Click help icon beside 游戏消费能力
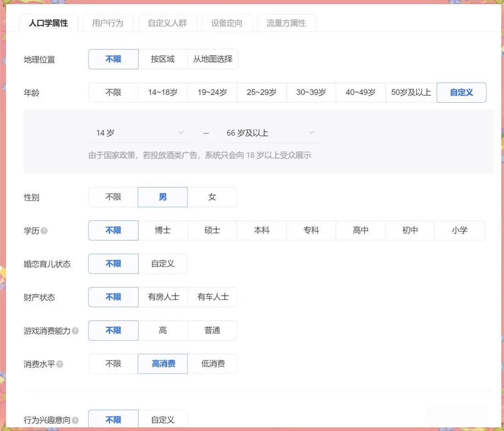 (75, 331)
